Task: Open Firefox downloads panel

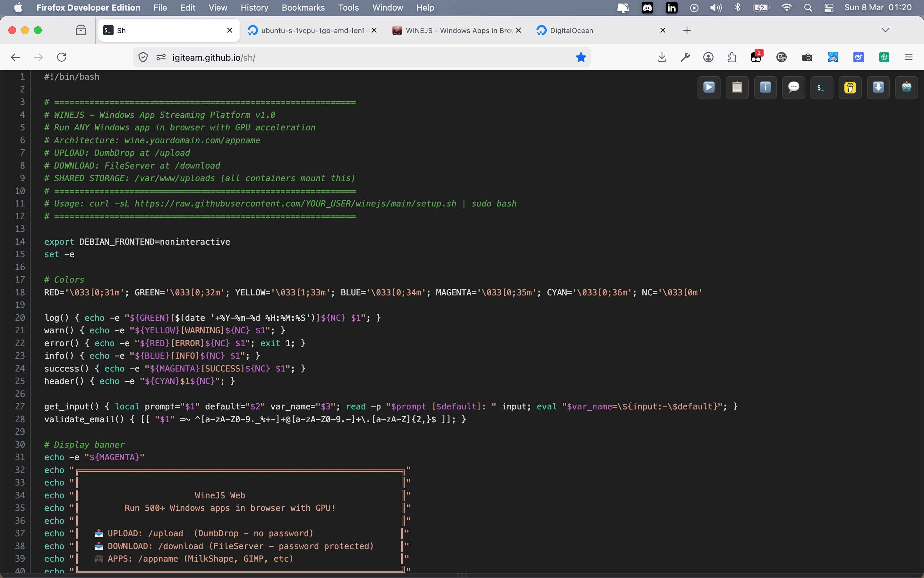Action: coord(662,57)
